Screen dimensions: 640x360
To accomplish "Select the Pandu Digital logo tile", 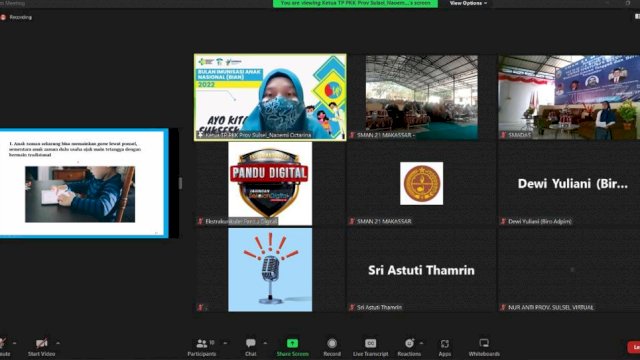I will [270, 183].
